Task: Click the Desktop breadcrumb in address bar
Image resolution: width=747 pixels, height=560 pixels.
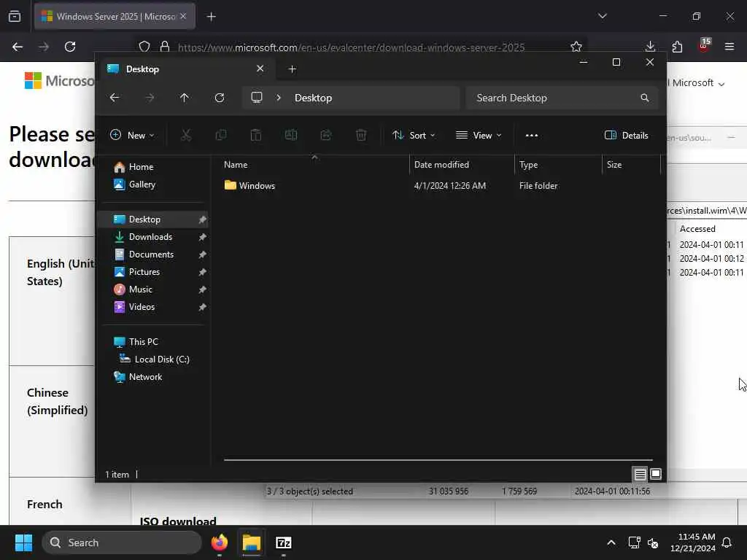Action: 313,98
